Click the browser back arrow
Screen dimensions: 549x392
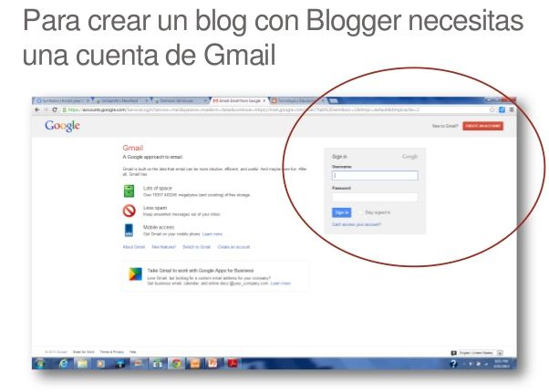pyautogui.click(x=37, y=109)
